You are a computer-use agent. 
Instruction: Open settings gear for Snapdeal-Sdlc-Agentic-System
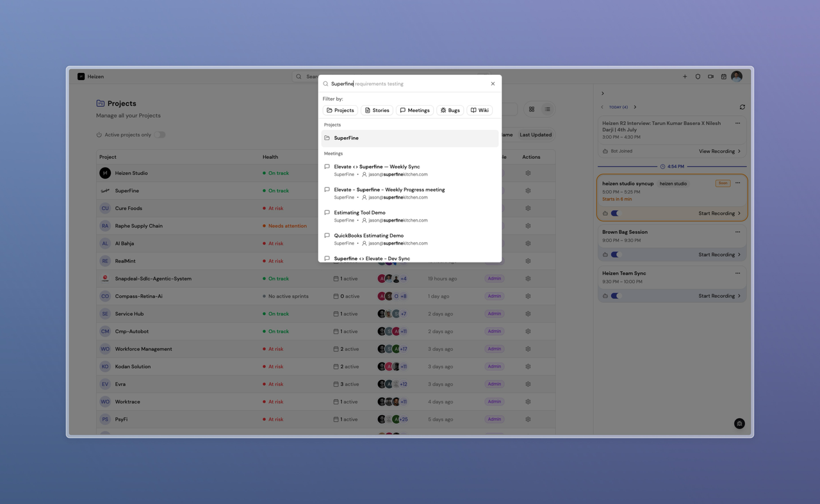point(528,279)
